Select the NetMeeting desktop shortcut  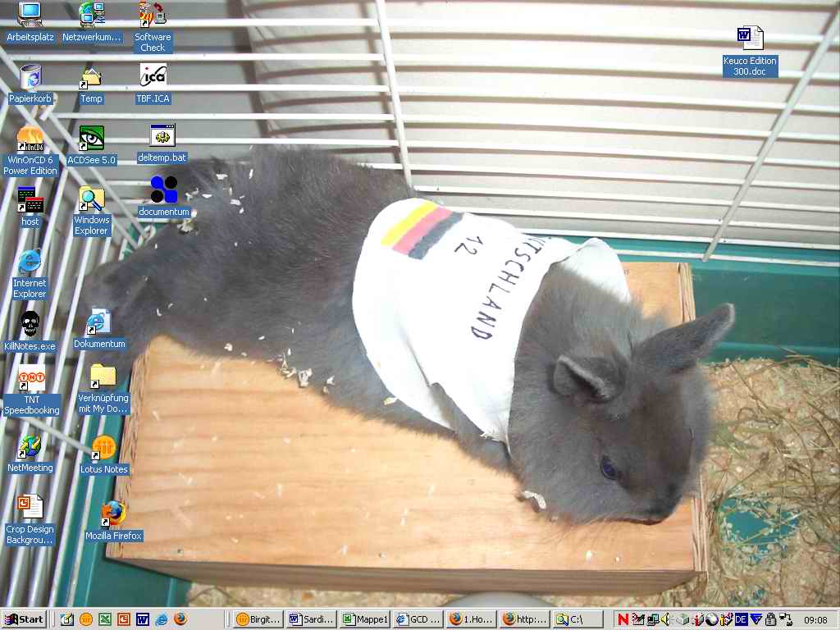coord(30,447)
